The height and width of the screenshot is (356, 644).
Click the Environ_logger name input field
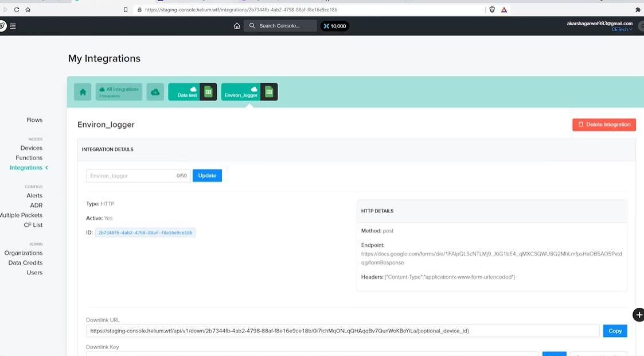point(138,176)
